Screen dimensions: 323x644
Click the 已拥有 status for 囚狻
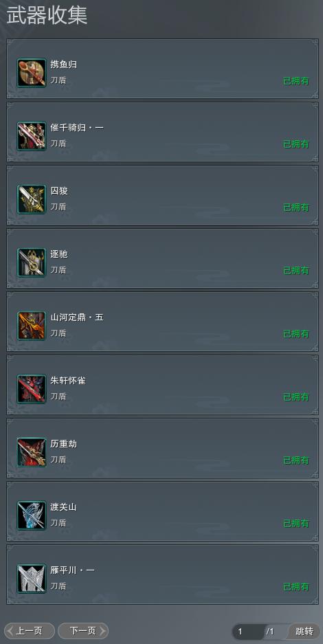[296, 208]
